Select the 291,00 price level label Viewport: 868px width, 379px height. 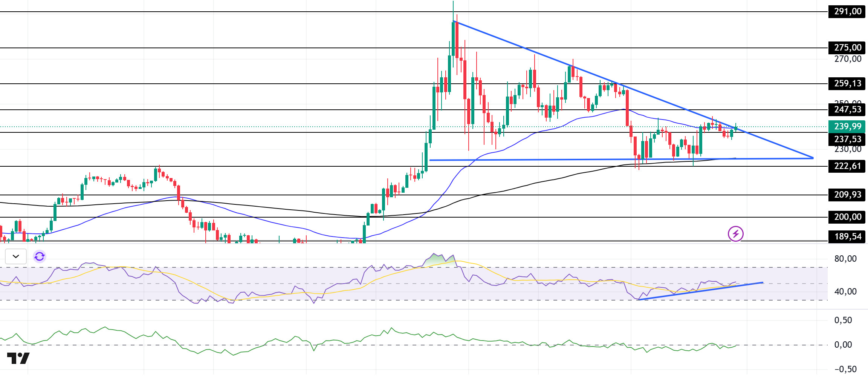(x=847, y=11)
